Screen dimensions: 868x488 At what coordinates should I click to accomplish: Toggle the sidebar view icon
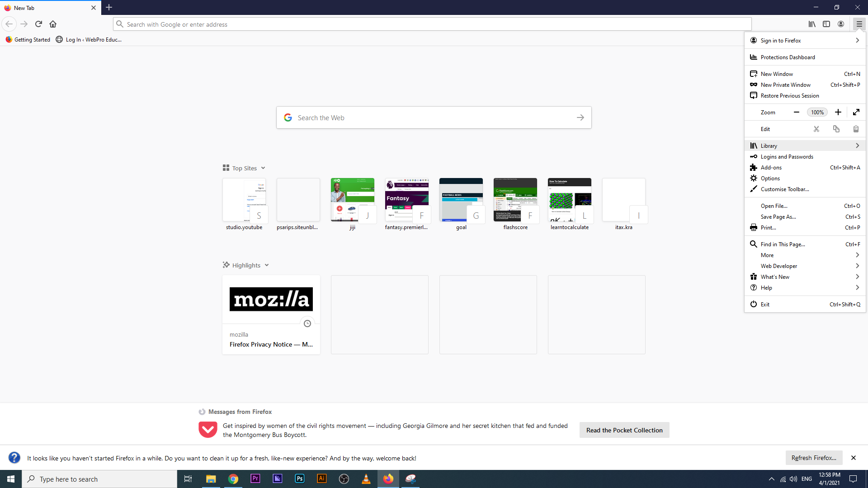[826, 24]
